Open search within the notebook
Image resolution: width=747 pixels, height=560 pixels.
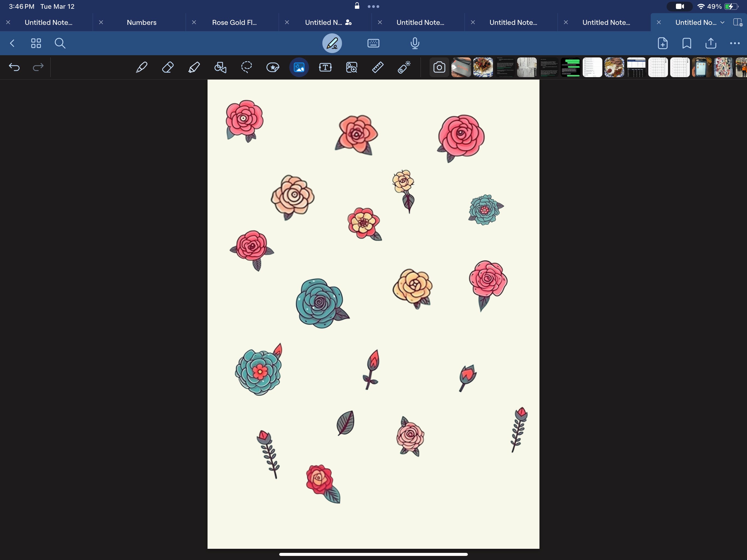click(x=60, y=43)
